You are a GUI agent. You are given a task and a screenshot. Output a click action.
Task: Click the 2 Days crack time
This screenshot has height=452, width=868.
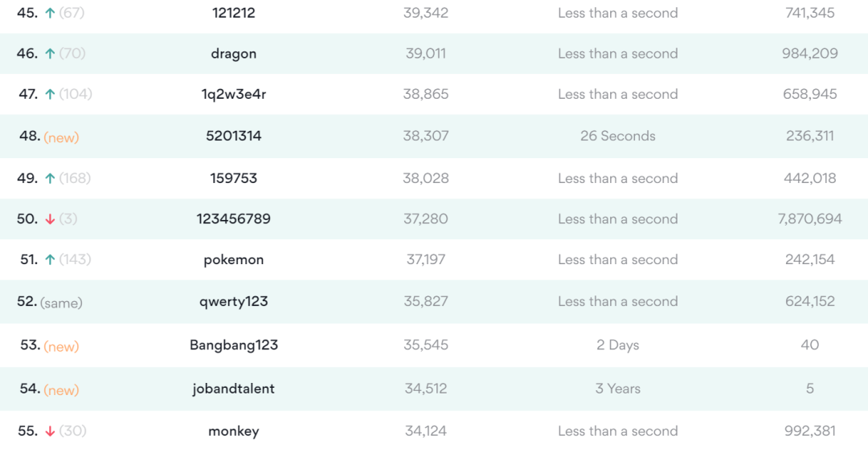(617, 345)
